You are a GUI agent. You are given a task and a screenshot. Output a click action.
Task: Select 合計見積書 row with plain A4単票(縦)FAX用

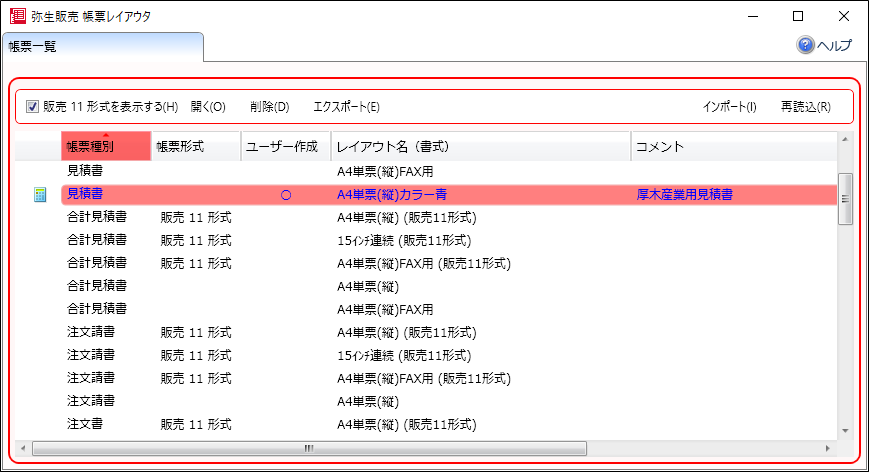(449, 309)
